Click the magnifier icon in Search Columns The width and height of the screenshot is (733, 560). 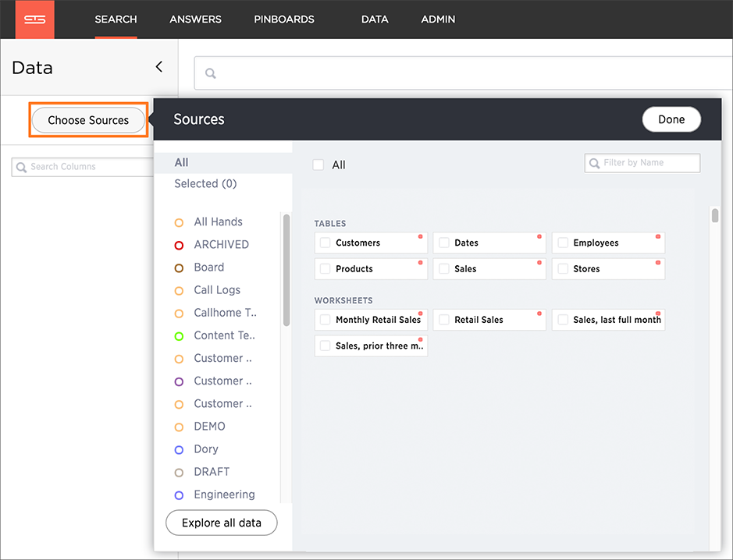tap(21, 167)
